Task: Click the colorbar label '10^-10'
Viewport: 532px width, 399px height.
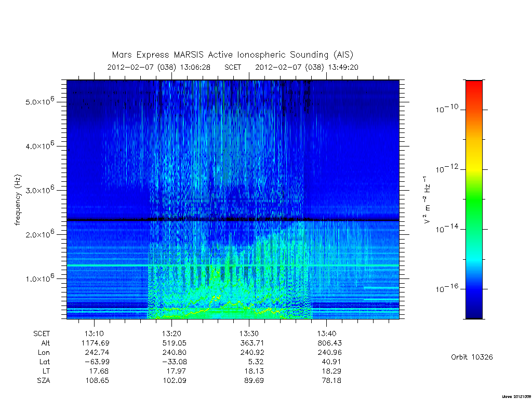Action: [x=447, y=109]
